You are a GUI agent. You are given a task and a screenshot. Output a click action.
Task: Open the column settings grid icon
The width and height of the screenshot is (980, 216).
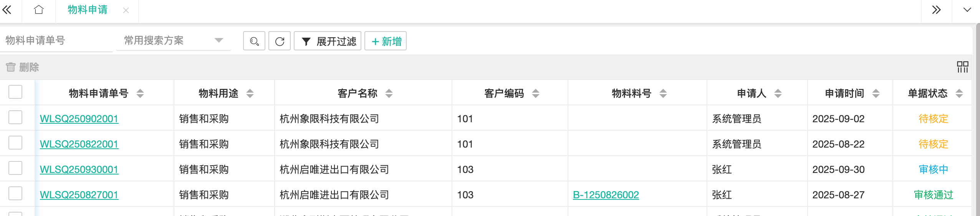pos(962,67)
